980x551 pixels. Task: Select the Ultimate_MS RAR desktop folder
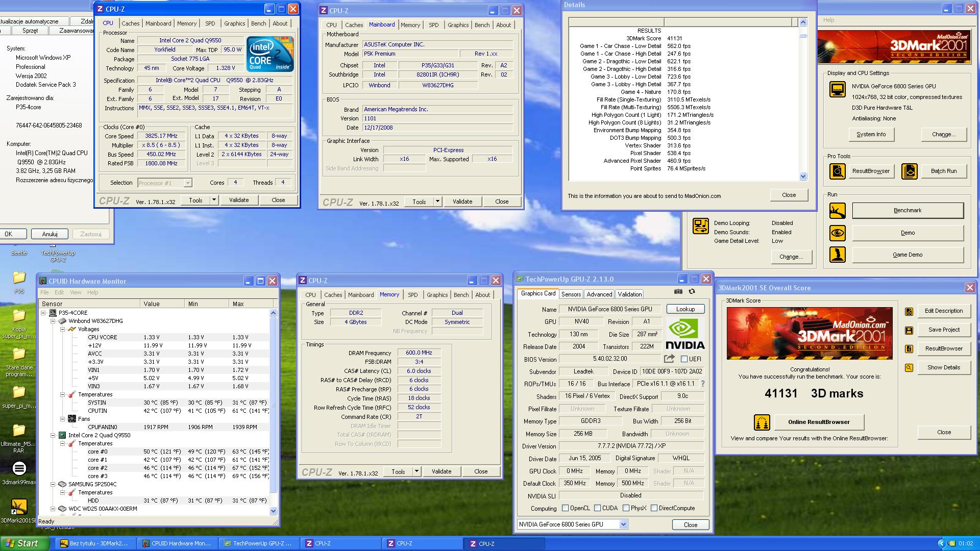[x=19, y=439]
